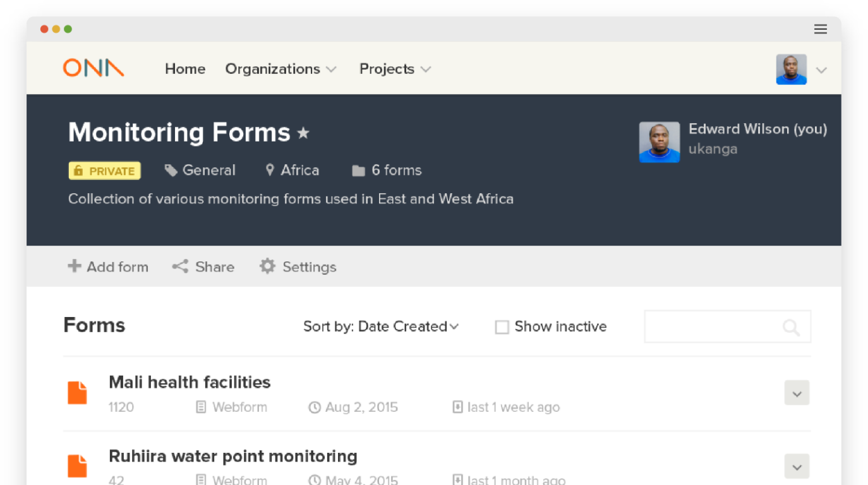Screen dimensions: 868x485
Task: Expand Mali health facilities options chevron
Action: pos(797,393)
